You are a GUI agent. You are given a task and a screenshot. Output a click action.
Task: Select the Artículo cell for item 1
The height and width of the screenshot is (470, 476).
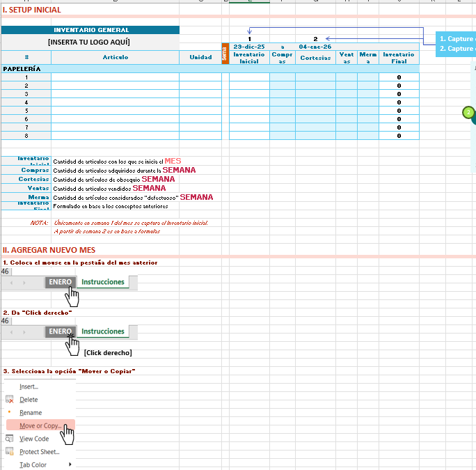pyautogui.click(x=115, y=77)
